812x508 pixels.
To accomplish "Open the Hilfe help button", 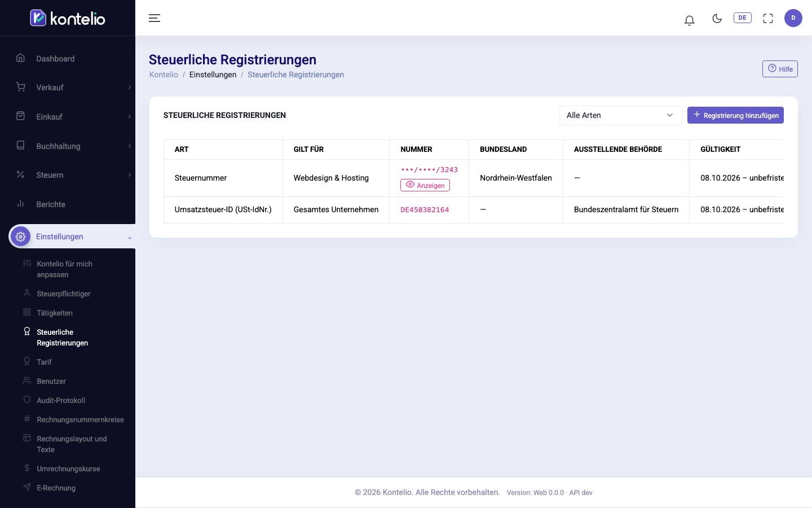I will coord(780,69).
